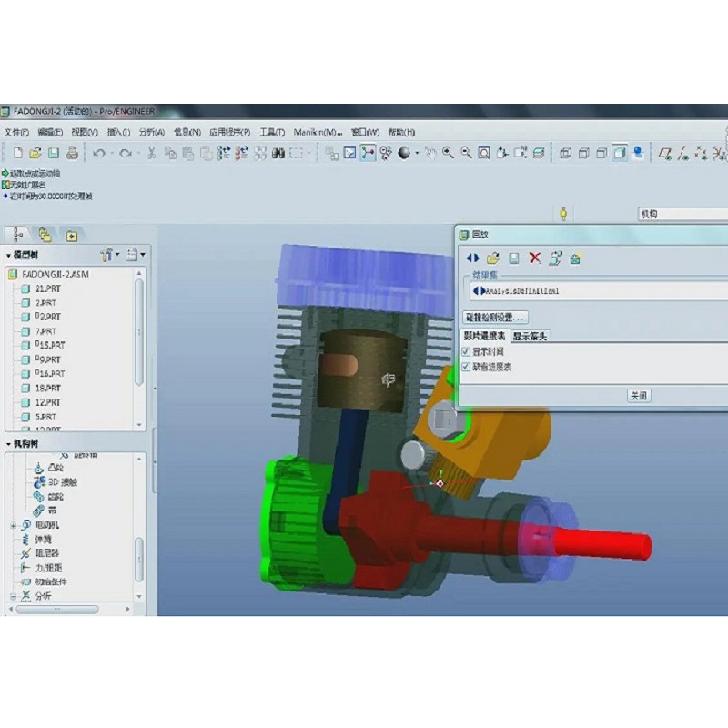Toggle the highlighted spin center display icon

coord(368,152)
